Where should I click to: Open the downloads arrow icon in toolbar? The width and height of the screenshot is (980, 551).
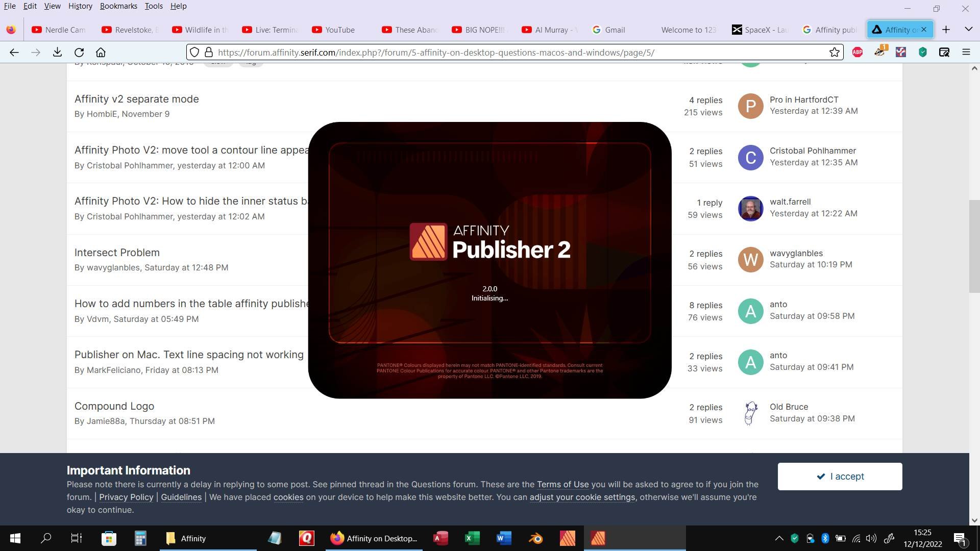pos(57,52)
